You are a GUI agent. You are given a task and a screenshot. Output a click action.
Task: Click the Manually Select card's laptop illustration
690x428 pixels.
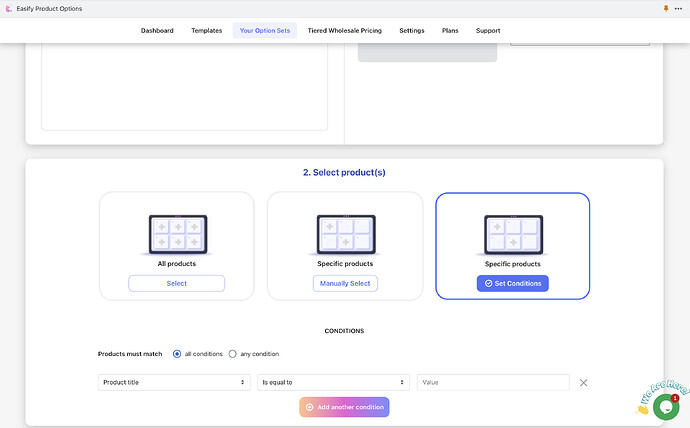click(345, 234)
